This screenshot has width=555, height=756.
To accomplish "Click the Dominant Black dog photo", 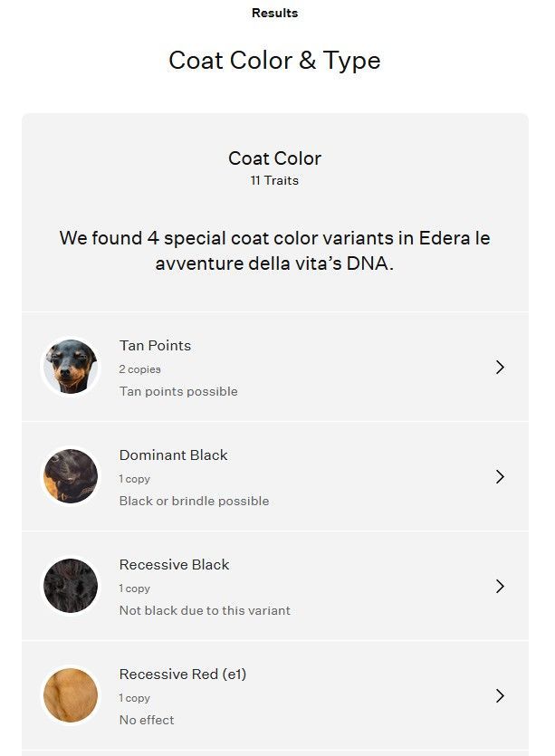I will point(71,476).
